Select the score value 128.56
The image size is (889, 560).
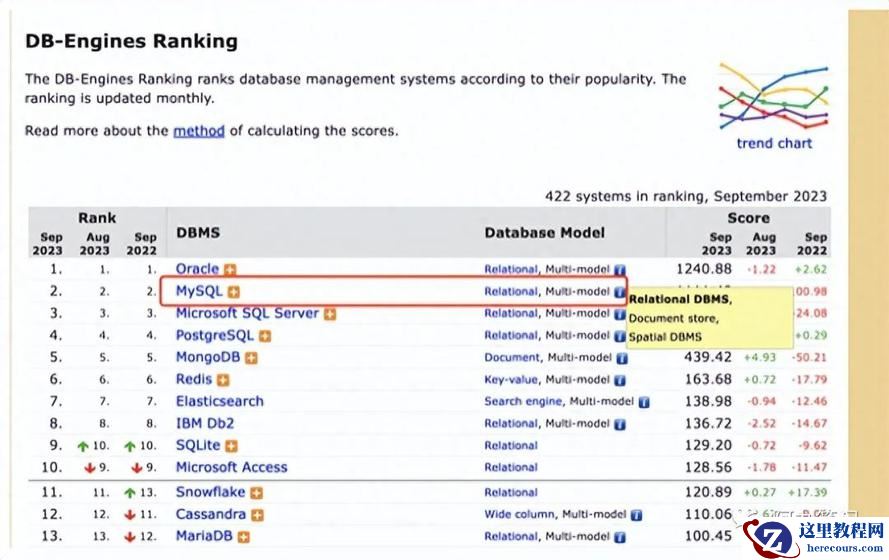point(708,468)
